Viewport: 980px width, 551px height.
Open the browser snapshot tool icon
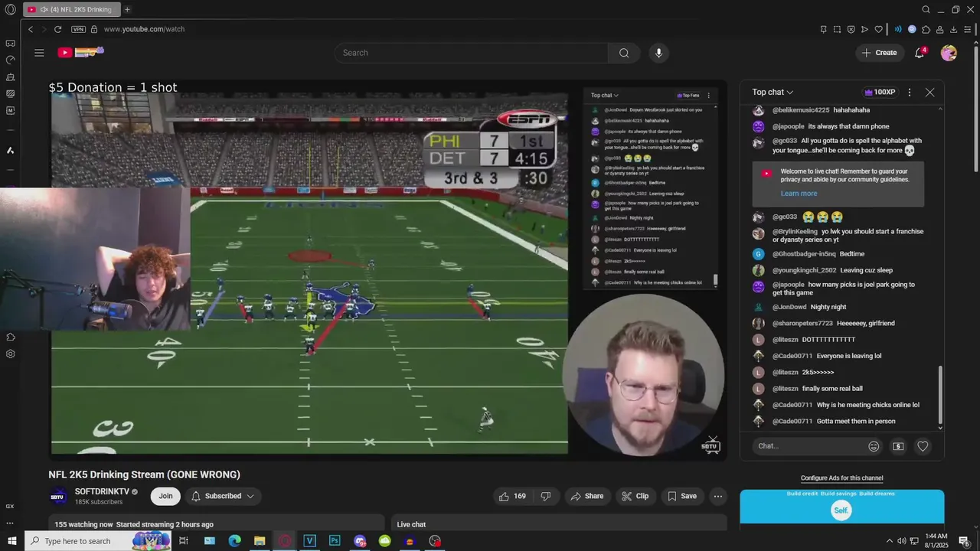(837, 29)
